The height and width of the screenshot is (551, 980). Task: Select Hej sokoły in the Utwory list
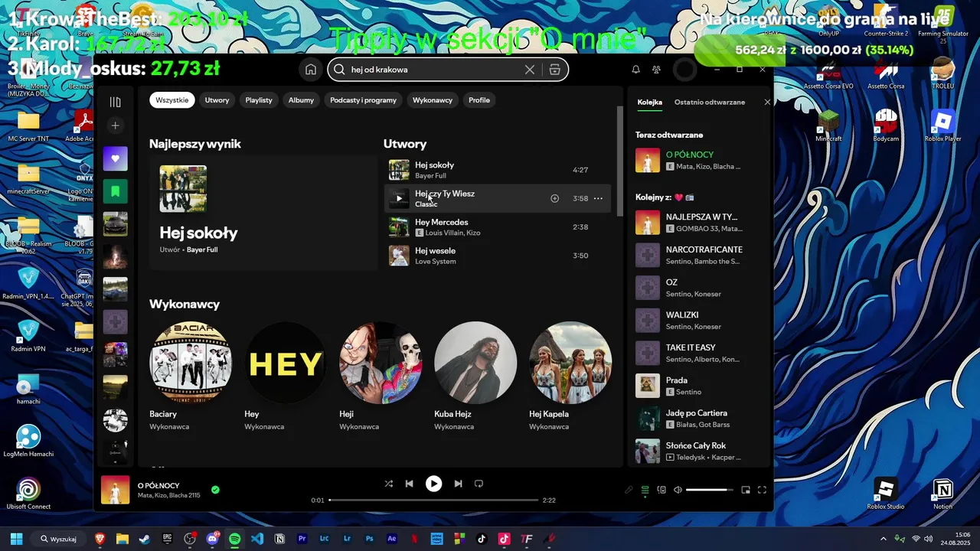pos(497,170)
